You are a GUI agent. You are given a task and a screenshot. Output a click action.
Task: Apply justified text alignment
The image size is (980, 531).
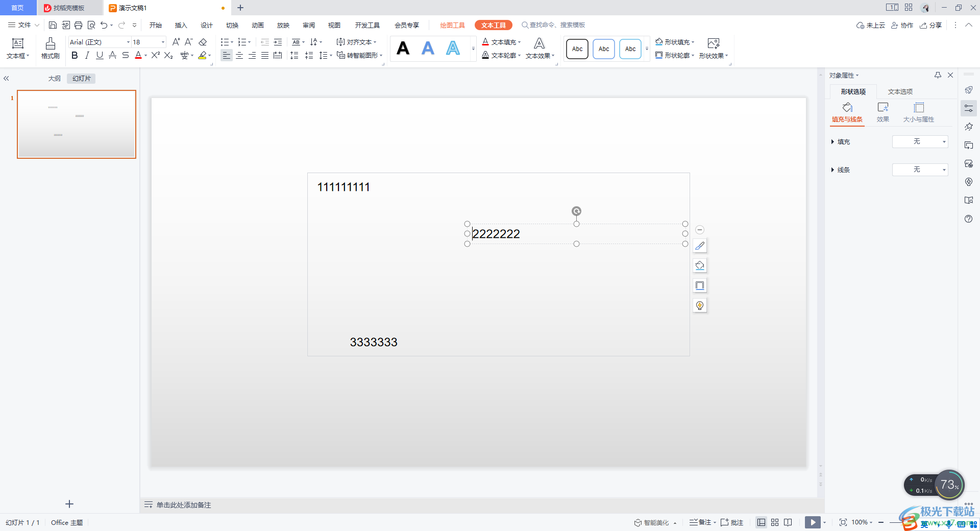point(265,55)
